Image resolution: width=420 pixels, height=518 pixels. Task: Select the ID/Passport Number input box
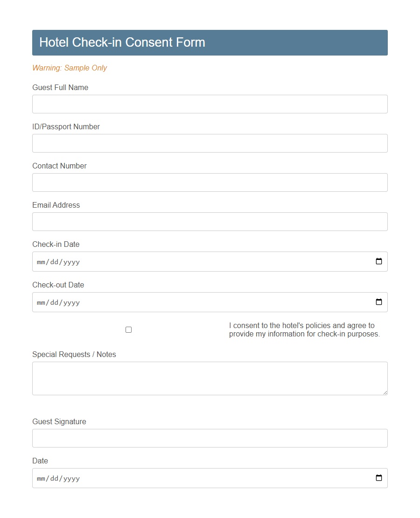click(210, 143)
